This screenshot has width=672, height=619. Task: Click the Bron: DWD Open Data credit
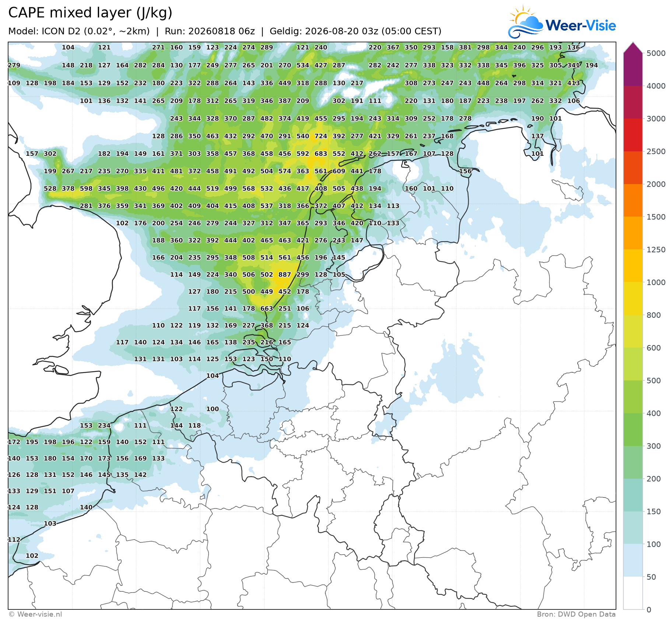[576, 614]
